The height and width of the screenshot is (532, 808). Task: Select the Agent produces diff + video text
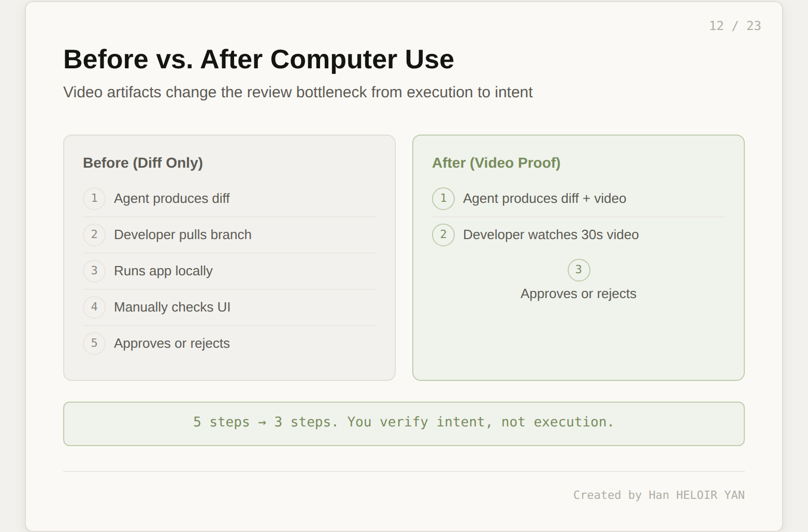click(x=544, y=199)
